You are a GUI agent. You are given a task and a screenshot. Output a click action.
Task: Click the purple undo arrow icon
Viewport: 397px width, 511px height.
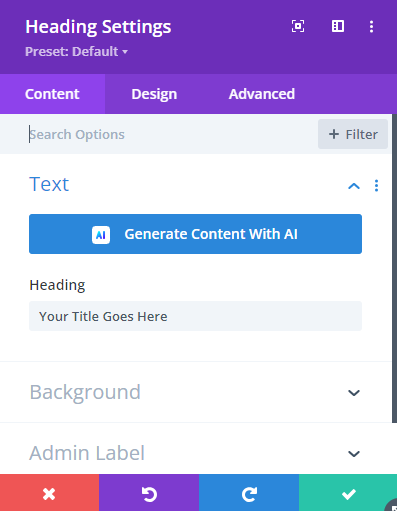click(149, 494)
